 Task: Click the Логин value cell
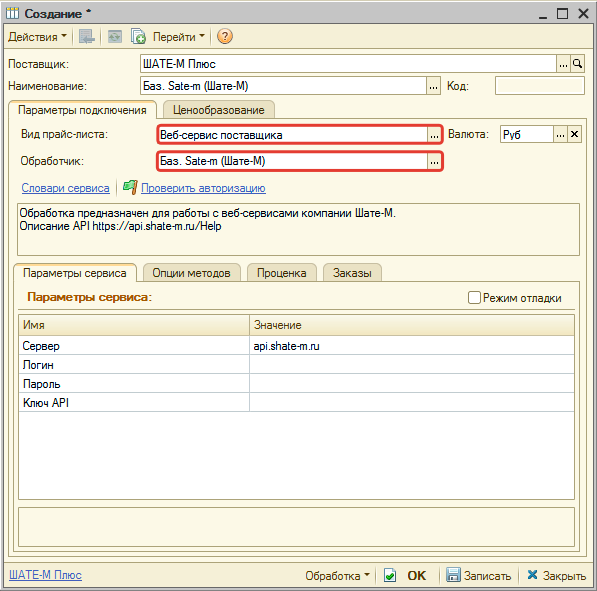pyautogui.click(x=412, y=365)
